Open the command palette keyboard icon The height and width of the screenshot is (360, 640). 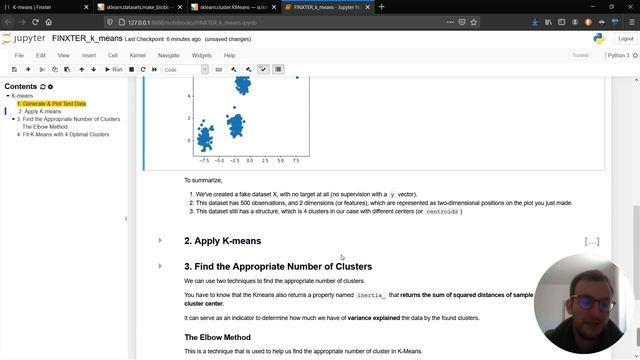[x=219, y=69]
